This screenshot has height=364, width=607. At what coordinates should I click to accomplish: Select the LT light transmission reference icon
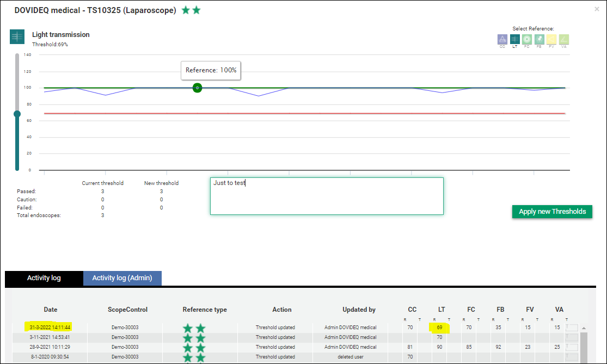click(x=514, y=39)
